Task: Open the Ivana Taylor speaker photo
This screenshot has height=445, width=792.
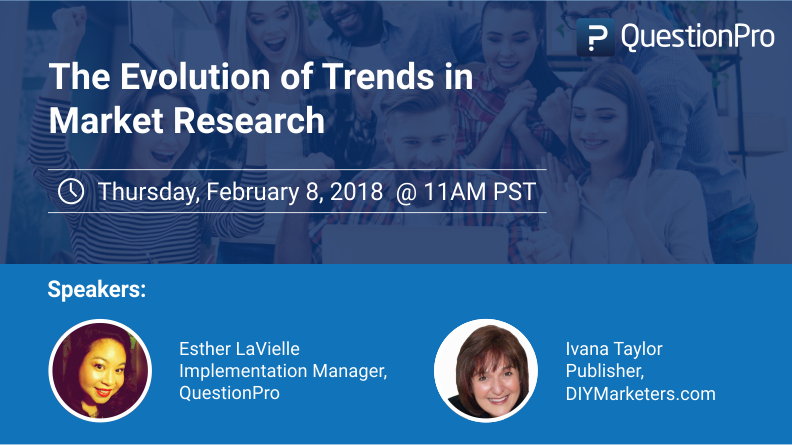Action: pyautogui.click(x=486, y=371)
